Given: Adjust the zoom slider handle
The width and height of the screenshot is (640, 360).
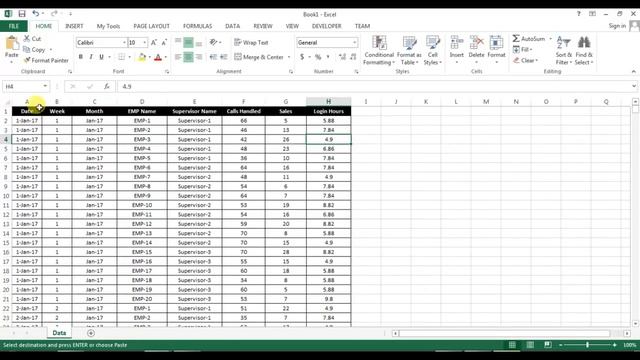Looking at the screenshot, I should coord(587,345).
